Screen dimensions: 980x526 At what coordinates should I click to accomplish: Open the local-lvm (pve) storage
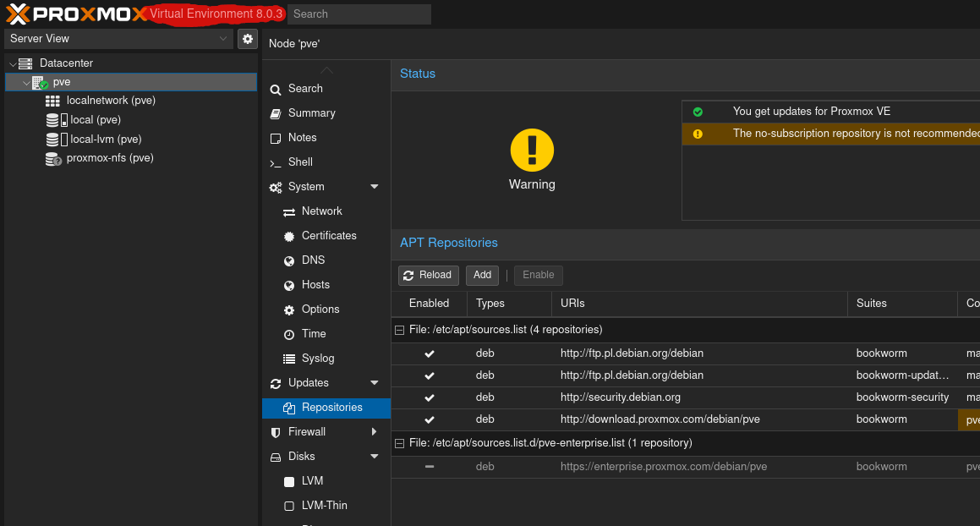coord(106,140)
